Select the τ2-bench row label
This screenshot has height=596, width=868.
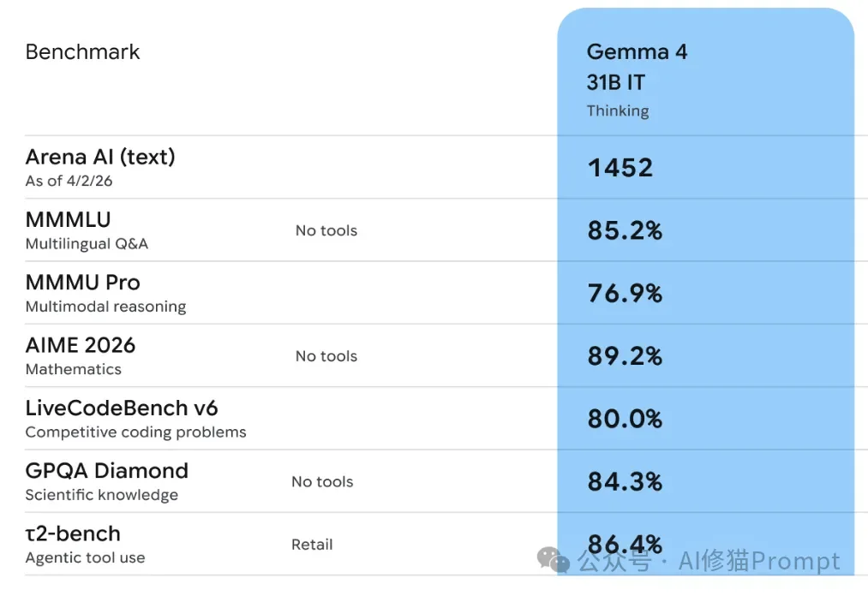coord(73,533)
